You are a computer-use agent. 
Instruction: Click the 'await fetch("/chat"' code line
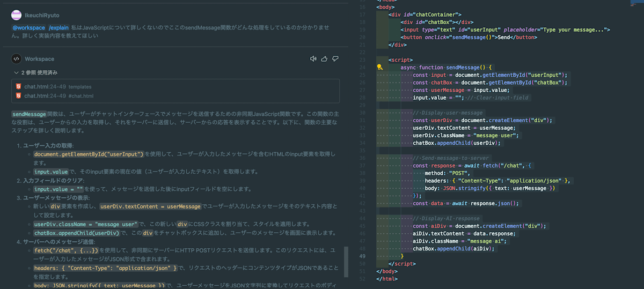click(x=471, y=166)
